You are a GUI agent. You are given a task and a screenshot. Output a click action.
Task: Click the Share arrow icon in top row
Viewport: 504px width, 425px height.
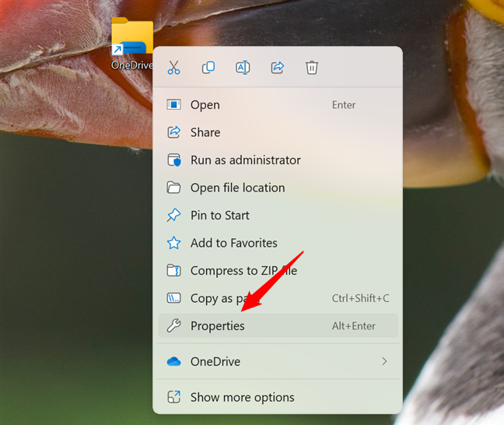pyautogui.click(x=278, y=68)
